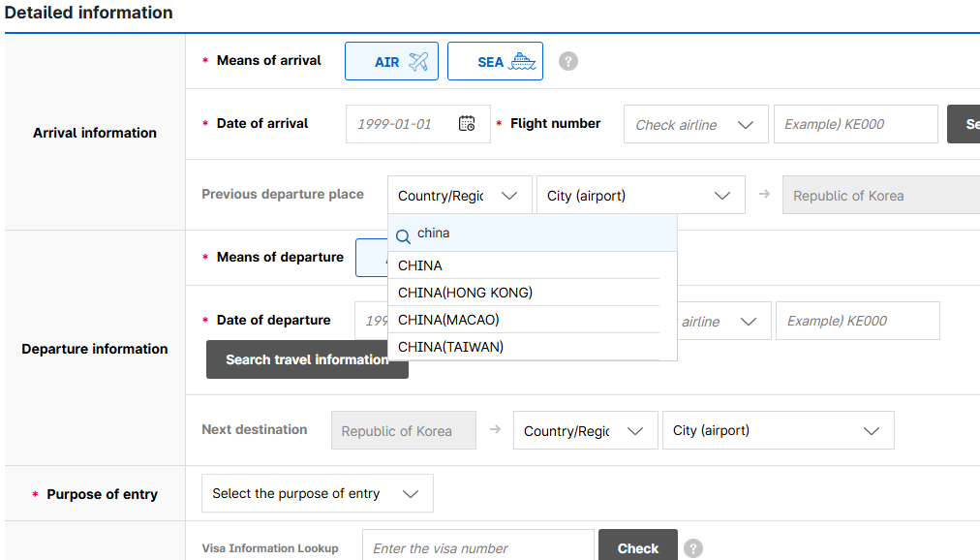Open Previous departure place Country/Region dropdown
Image resolution: width=980 pixels, height=560 pixels.
pyautogui.click(x=459, y=195)
